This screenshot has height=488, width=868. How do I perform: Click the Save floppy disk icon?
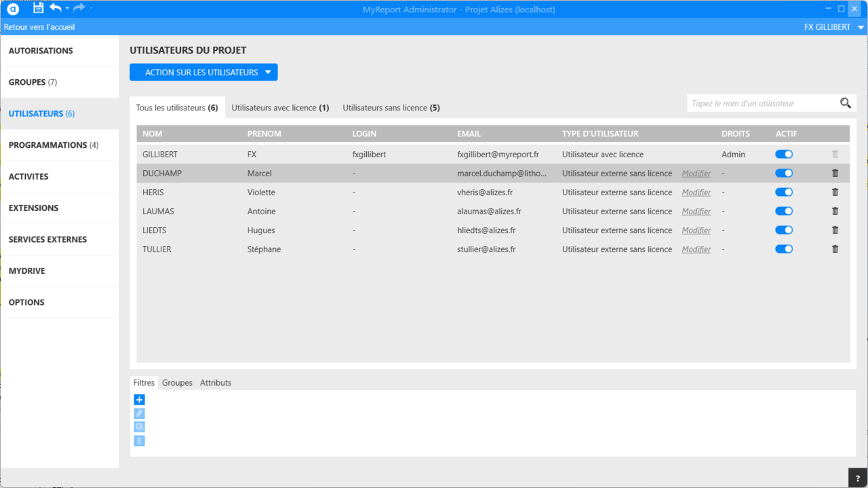pos(38,8)
